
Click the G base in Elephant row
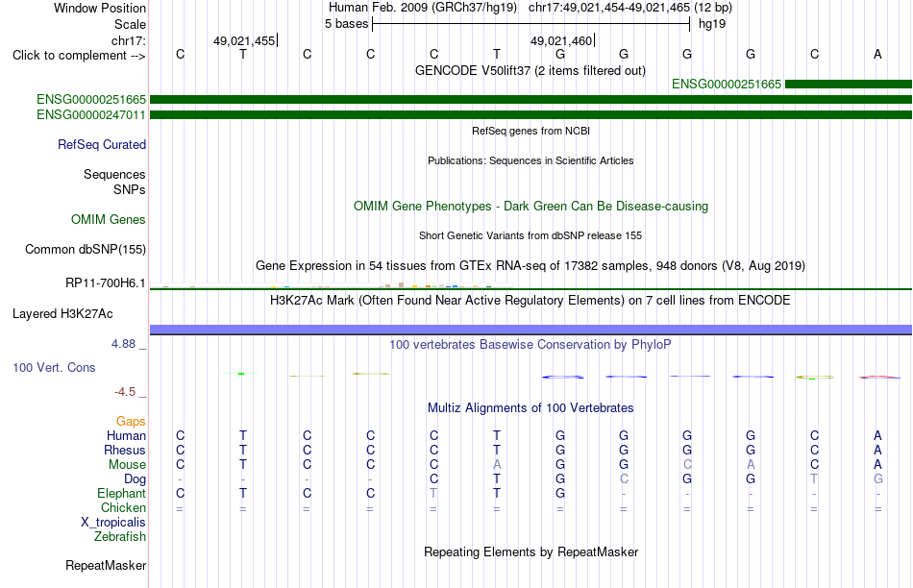560,493
